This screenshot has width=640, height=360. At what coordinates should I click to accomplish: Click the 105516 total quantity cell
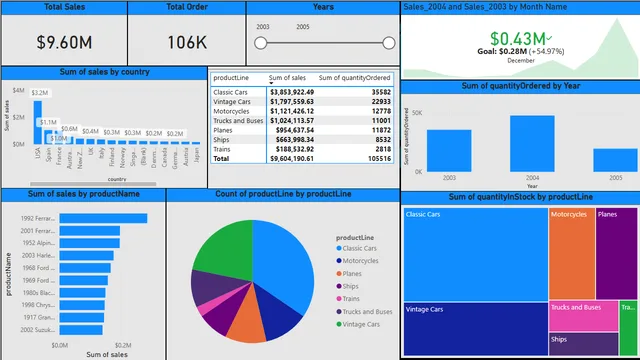coord(379,158)
